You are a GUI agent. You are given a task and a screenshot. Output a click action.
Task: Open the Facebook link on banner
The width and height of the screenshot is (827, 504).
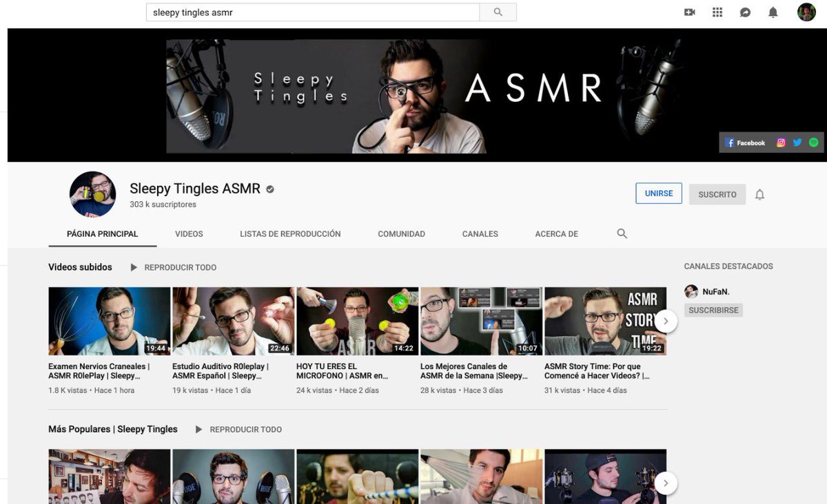(745, 143)
